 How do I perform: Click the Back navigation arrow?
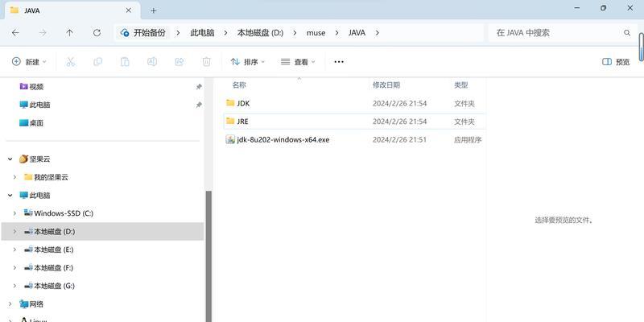pyautogui.click(x=15, y=33)
